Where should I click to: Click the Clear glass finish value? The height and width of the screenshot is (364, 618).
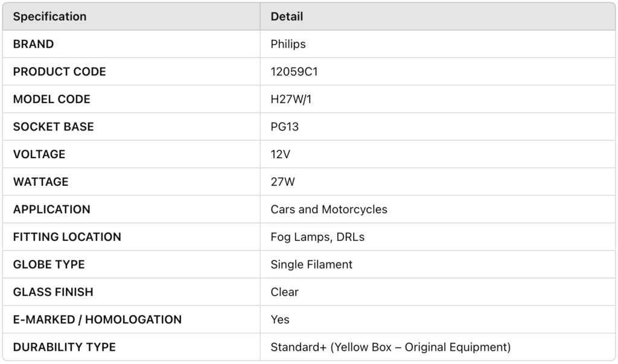point(285,292)
